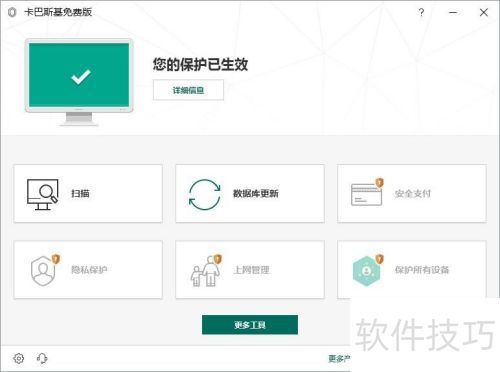Click the 卡巴斯基免费版 window title

coord(58,12)
